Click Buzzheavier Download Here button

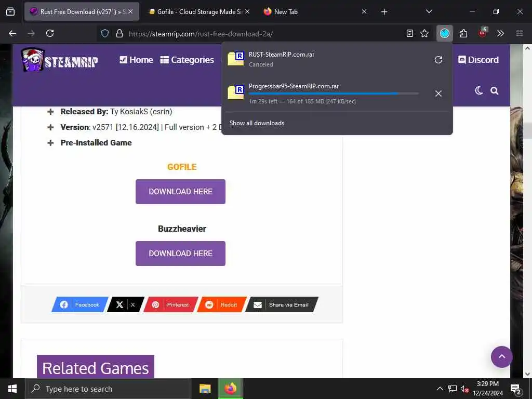pyautogui.click(x=180, y=254)
